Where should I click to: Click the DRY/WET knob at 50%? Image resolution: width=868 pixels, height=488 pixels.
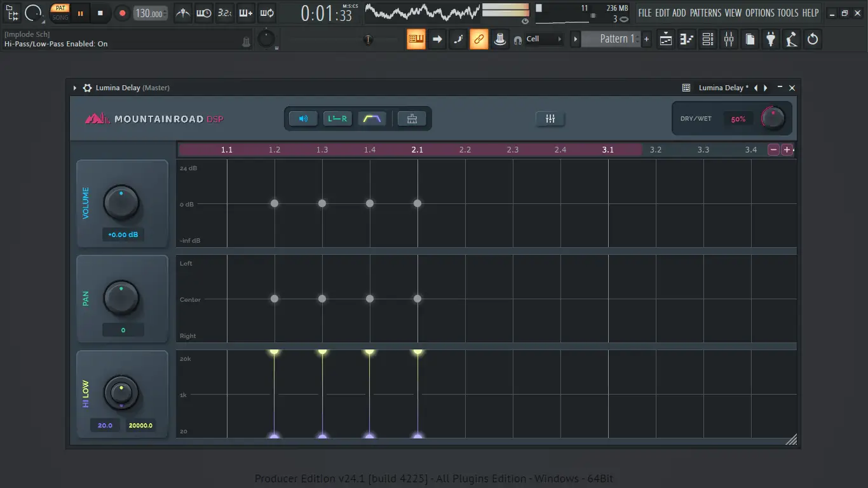[773, 118]
